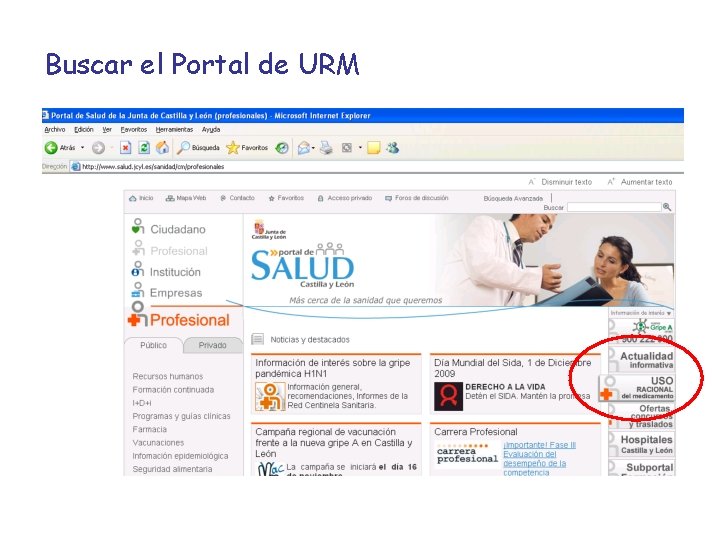This screenshot has width=720, height=540.
Task: Open ¡Importante! Fase III evaluación link
Action: pos(539,458)
